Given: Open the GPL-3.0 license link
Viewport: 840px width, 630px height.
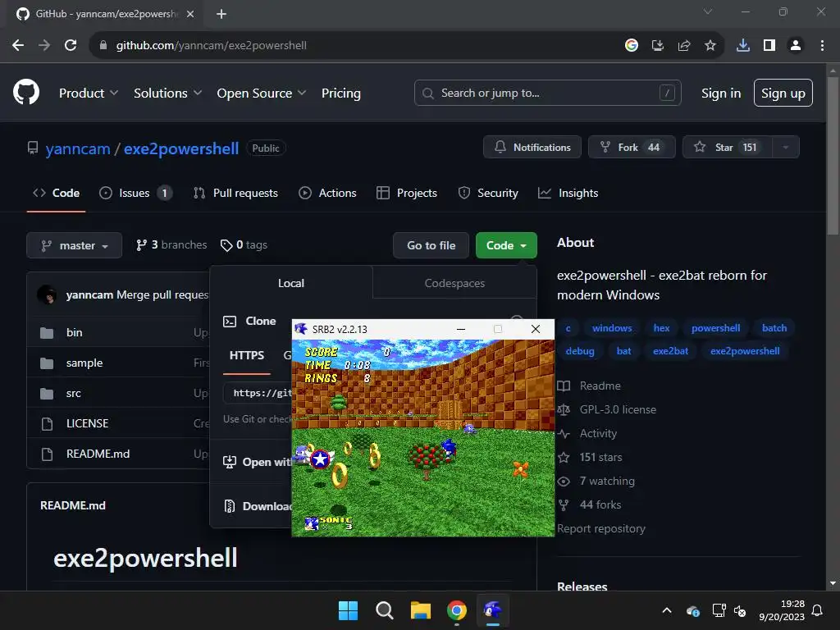Looking at the screenshot, I should click(x=607, y=409).
